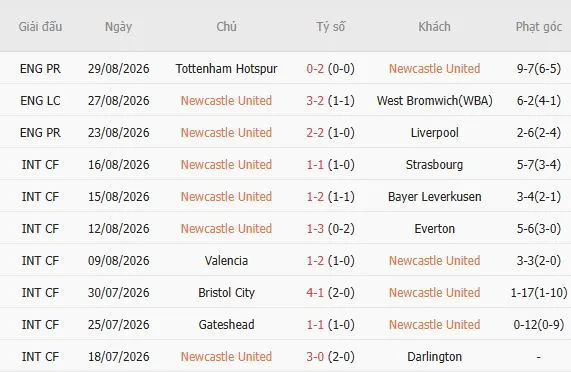Select the Phạt góc column header

pyautogui.click(x=539, y=27)
